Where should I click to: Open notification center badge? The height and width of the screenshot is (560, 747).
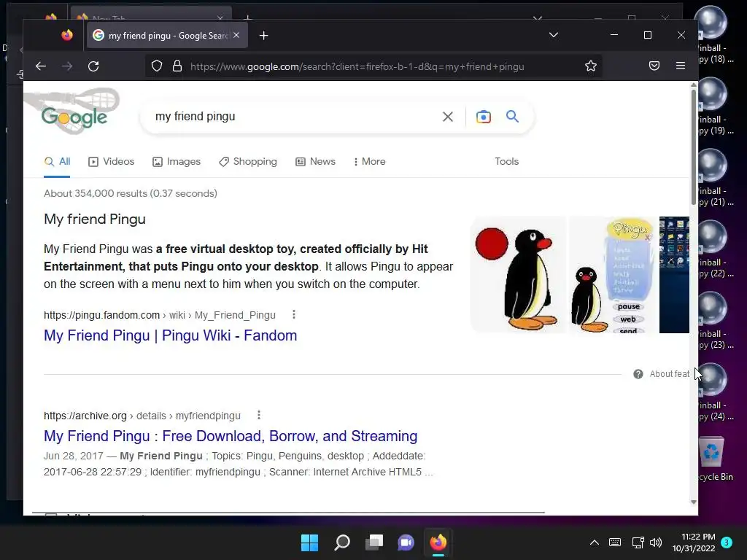coord(727,542)
